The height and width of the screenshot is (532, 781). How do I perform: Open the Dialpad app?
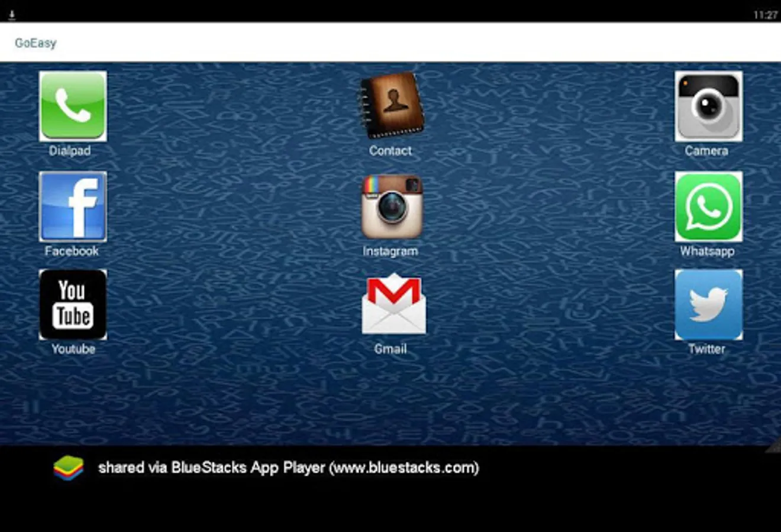72,106
